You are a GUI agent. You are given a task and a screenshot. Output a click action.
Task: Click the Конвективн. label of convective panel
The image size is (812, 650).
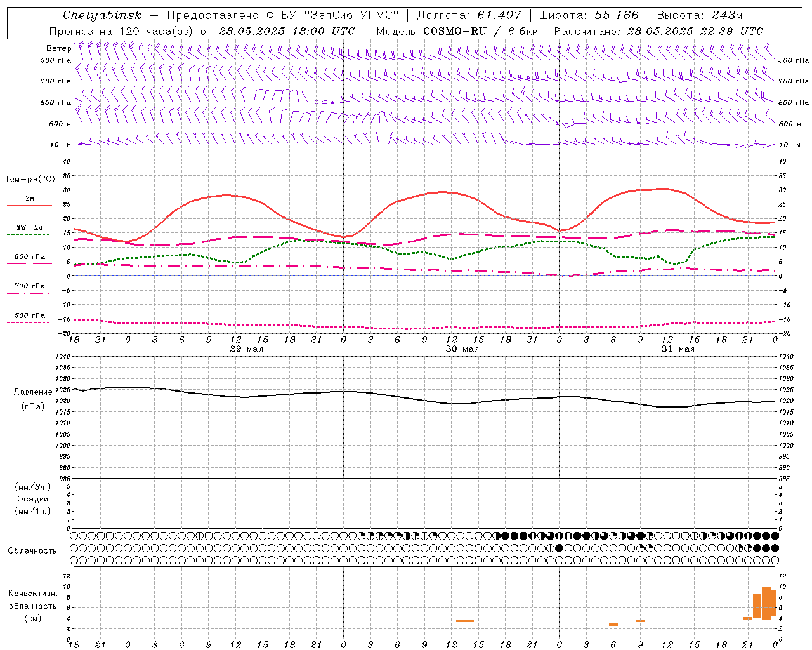(x=32, y=594)
